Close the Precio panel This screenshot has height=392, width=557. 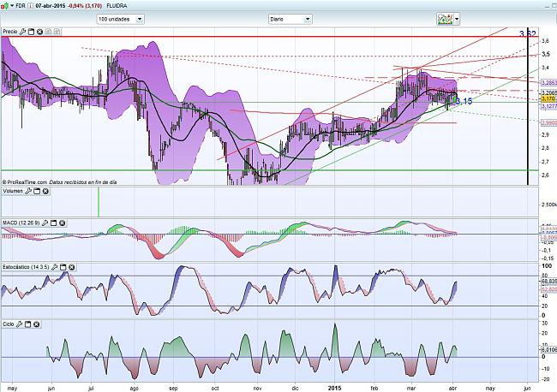[x=39, y=32]
